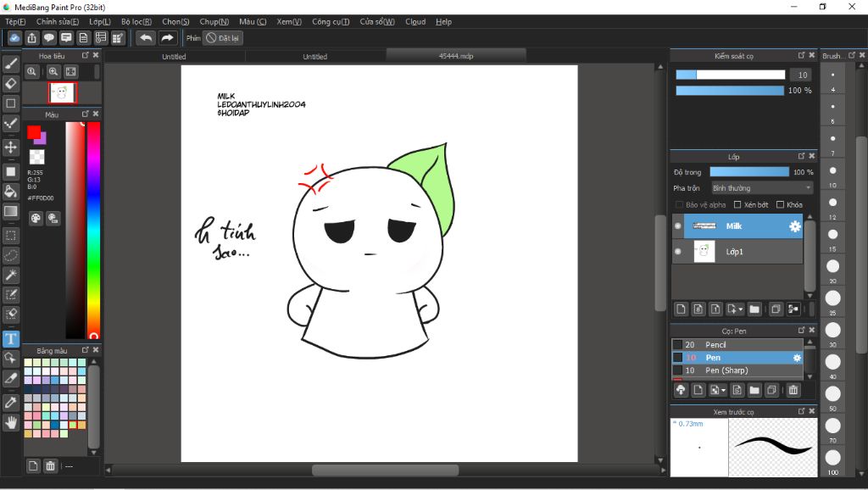Open the Pha trộn blend mode dropdown

pos(761,188)
